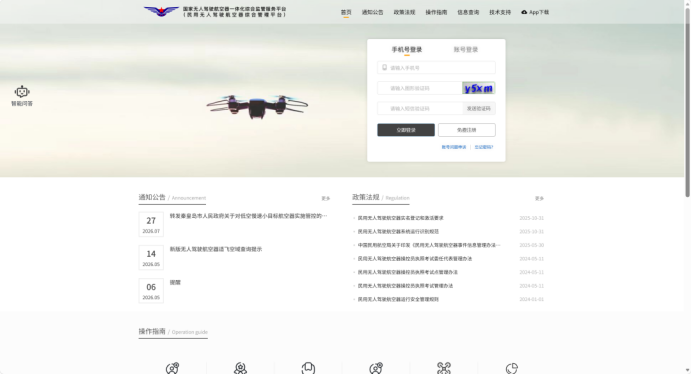Click the 2024-01-01 date in regulations
Screen dimensions: 692x375
click(x=531, y=299)
